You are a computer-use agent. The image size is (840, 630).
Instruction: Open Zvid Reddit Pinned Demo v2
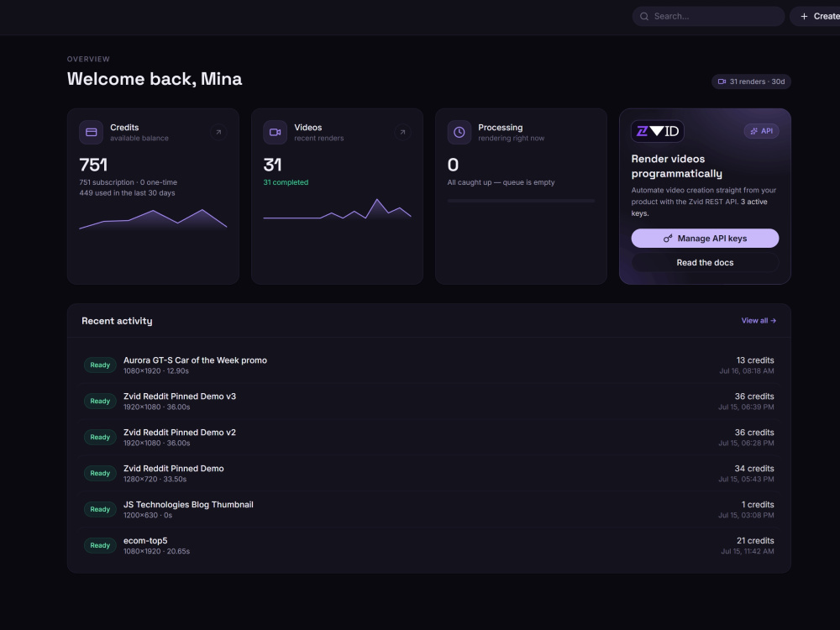tap(428, 437)
